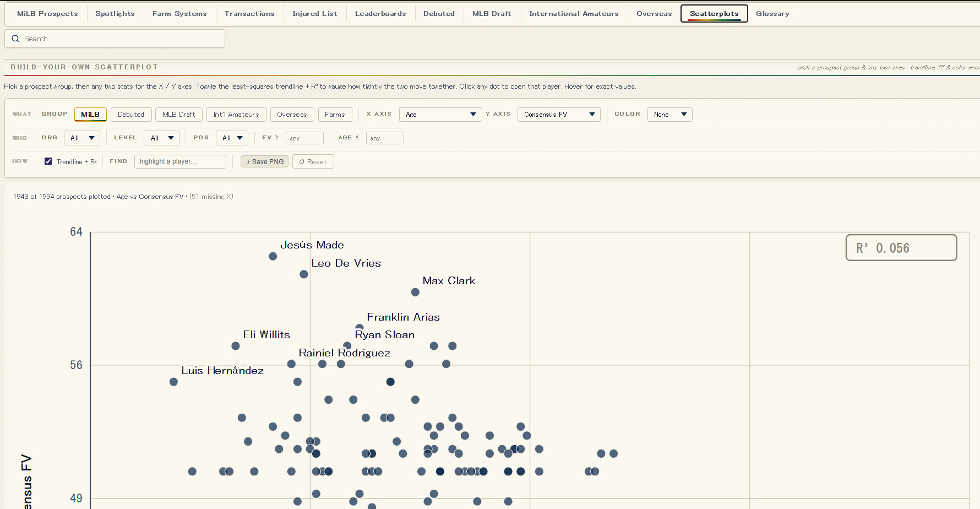Image resolution: width=980 pixels, height=509 pixels.
Task: Click the prospects plotted summary text
Action: [x=123, y=197]
